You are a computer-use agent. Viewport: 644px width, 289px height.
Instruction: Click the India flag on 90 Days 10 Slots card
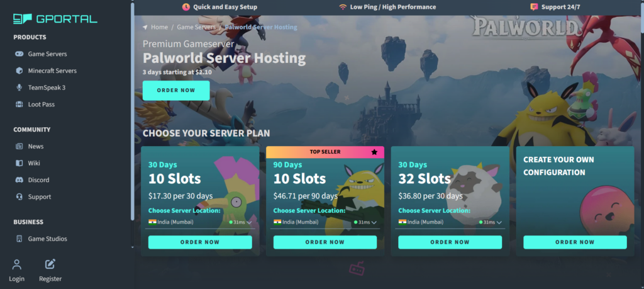(277, 222)
